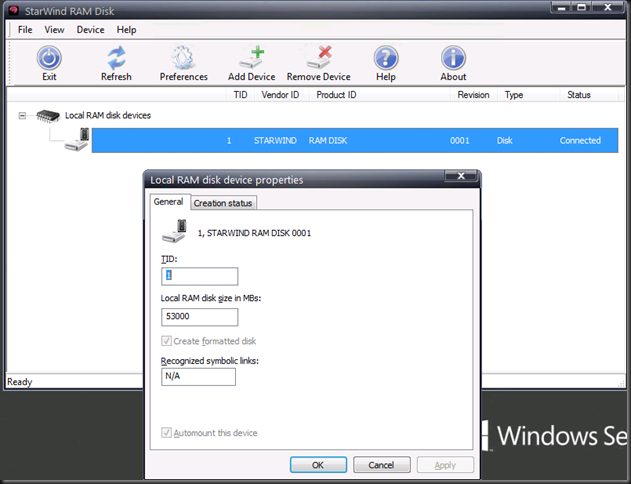Screen dimensions: 631x484
Task: Click the Ready status bar text
Action: tap(20, 382)
